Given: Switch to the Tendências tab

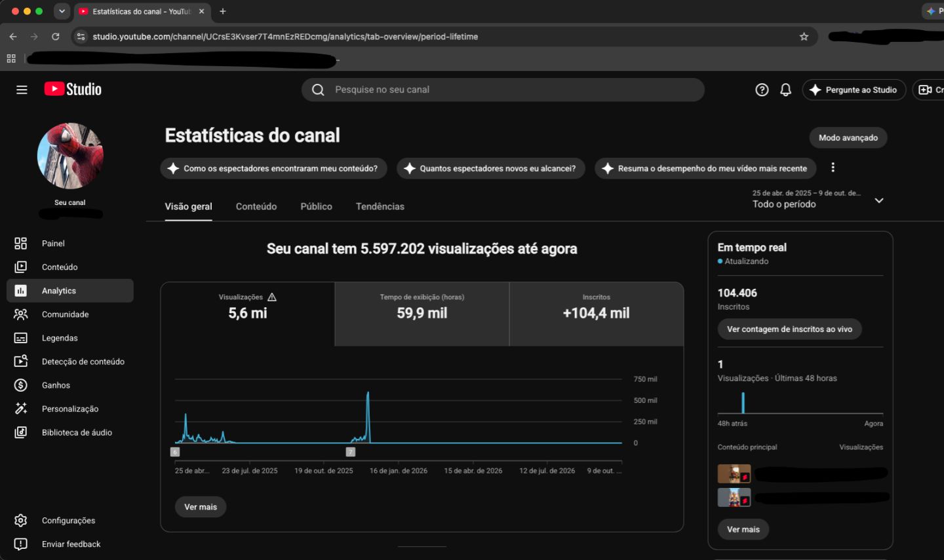Looking at the screenshot, I should tap(380, 207).
